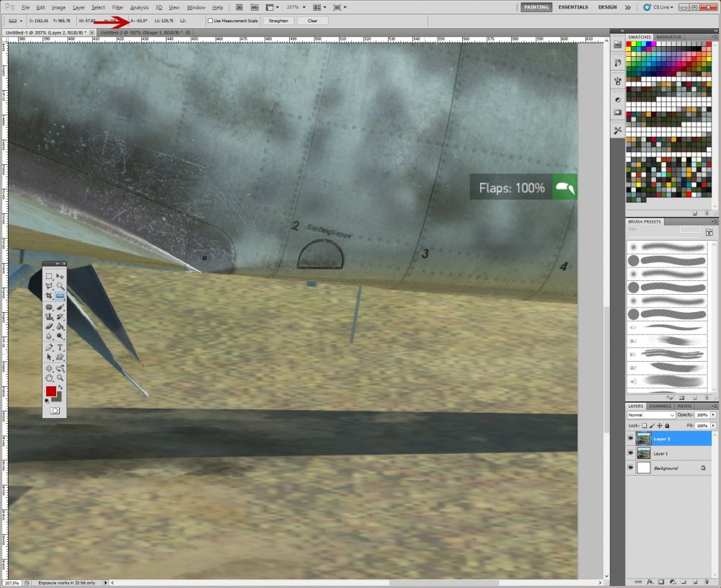
Task: Switch to the Channels tab
Action: point(660,406)
